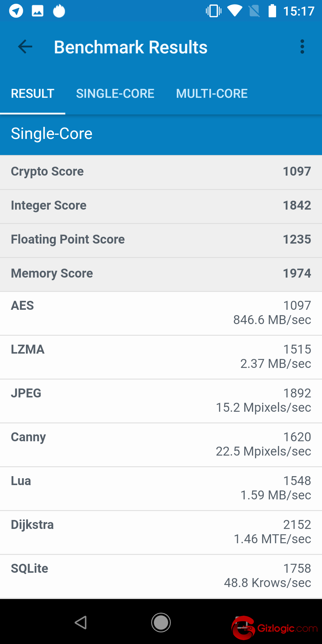
Task: Tap the image notification icon in status bar
Action: [38, 11]
